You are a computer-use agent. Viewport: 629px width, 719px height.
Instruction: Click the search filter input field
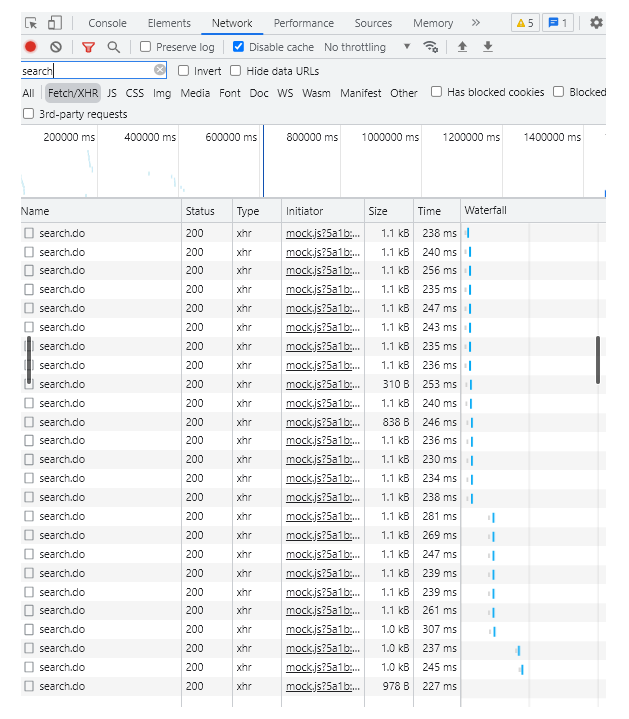[86, 71]
